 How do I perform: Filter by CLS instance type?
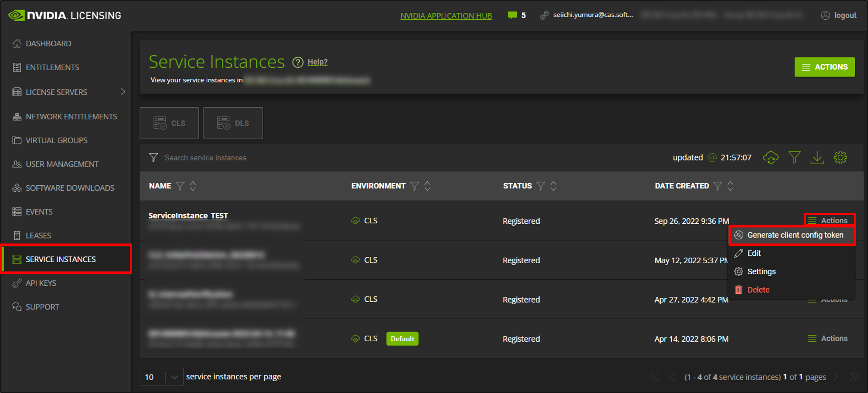point(169,123)
